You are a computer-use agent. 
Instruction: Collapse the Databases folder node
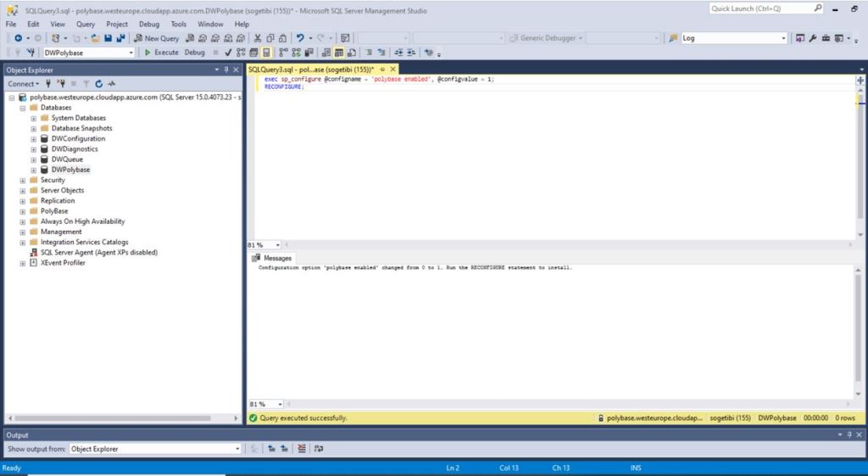point(23,108)
